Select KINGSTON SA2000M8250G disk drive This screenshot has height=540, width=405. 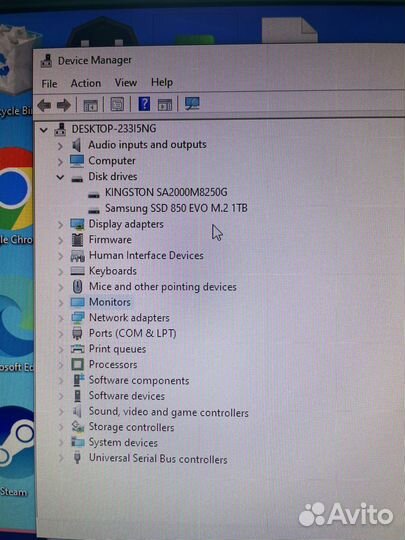click(x=166, y=192)
